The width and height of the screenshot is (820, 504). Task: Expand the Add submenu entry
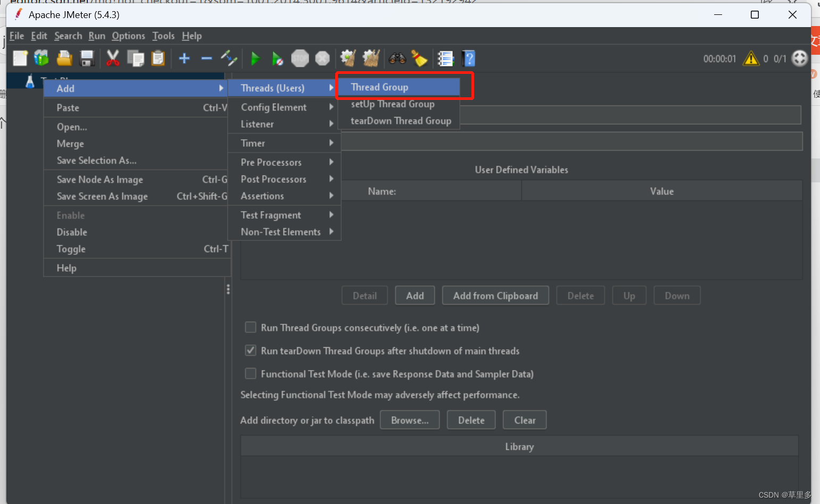136,88
